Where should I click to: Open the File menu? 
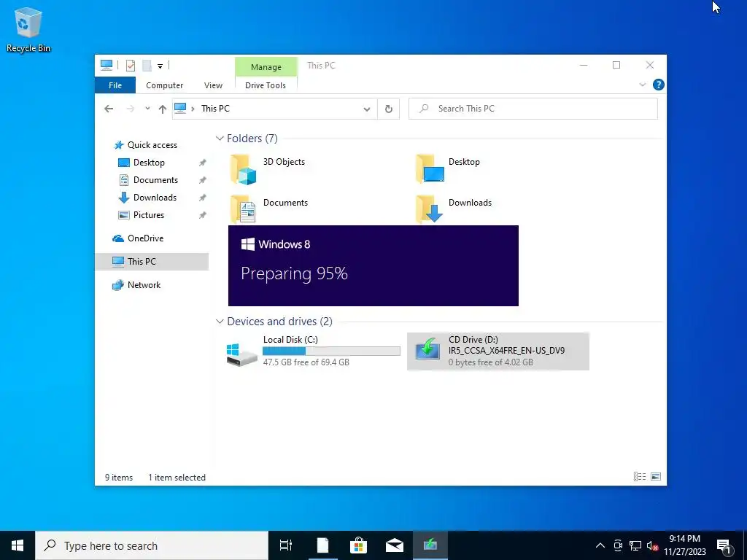pos(115,85)
